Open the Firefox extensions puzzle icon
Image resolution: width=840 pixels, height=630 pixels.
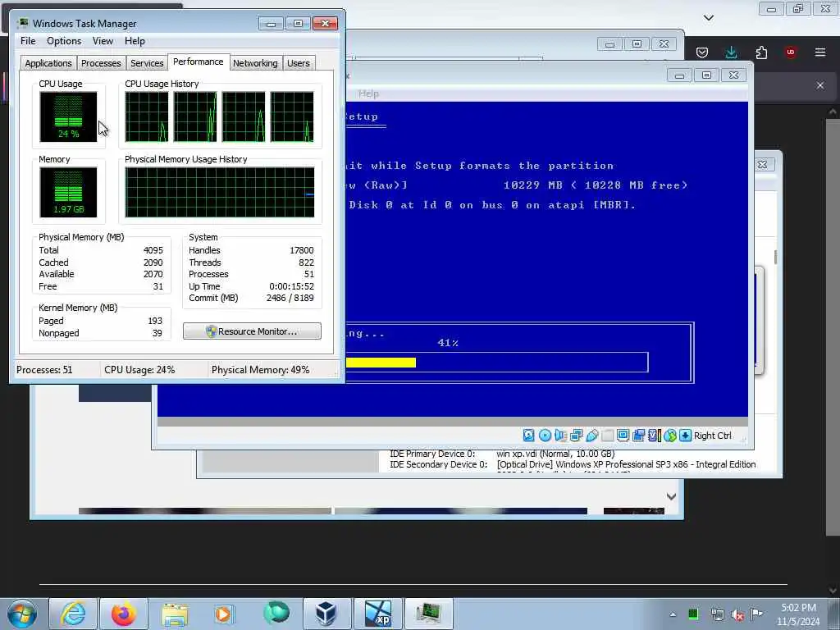[x=761, y=52]
